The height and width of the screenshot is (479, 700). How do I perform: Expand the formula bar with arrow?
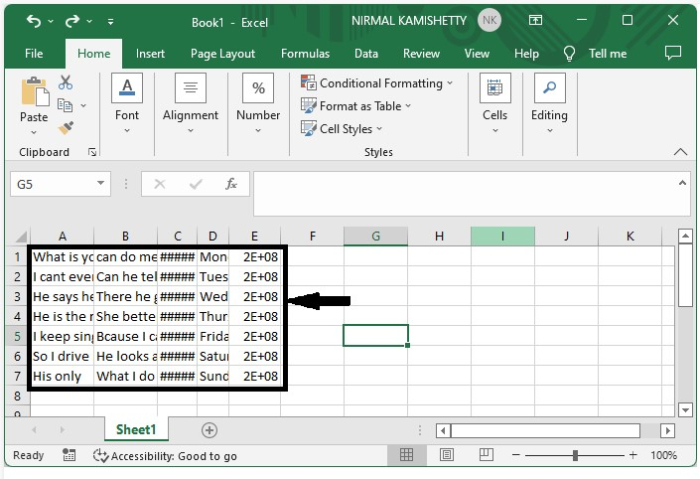[682, 183]
